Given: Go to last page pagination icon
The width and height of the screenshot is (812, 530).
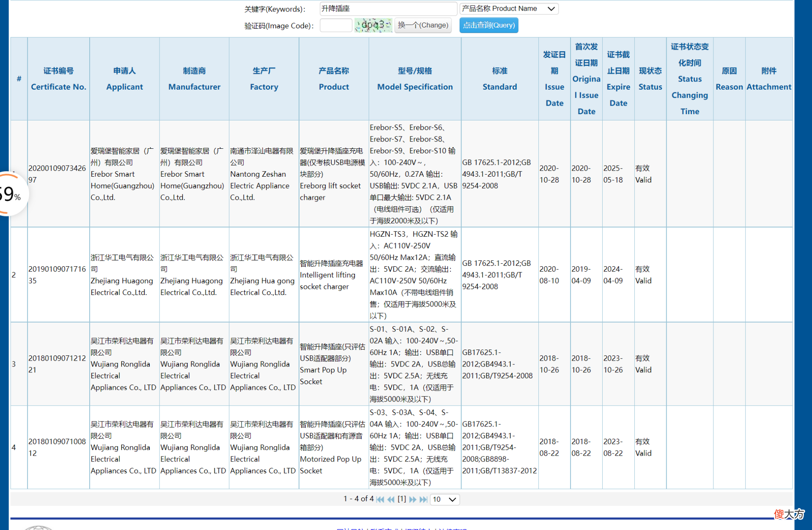Looking at the screenshot, I should point(423,500).
